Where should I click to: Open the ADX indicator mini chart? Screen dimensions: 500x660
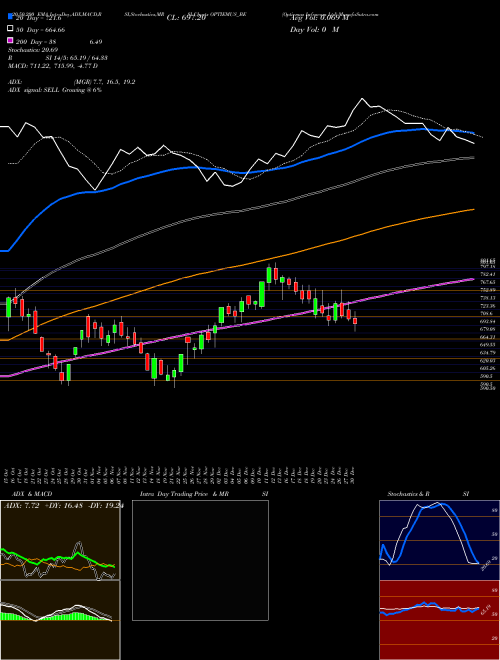60,540
